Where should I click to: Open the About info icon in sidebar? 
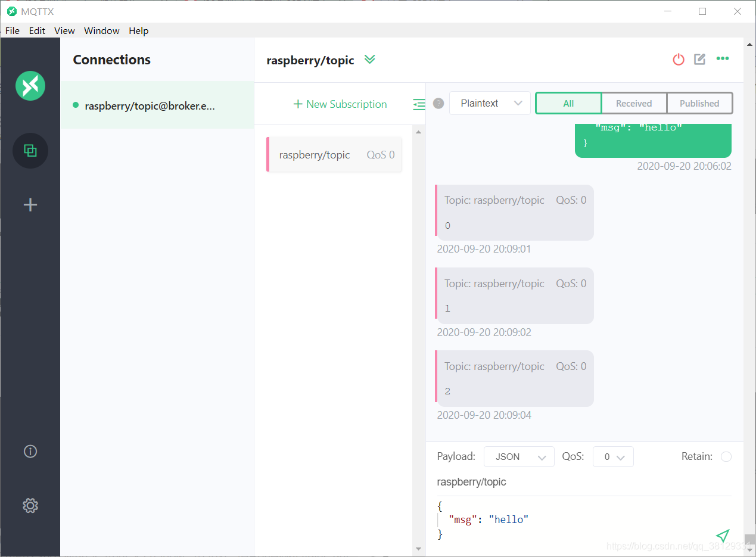[30, 451]
